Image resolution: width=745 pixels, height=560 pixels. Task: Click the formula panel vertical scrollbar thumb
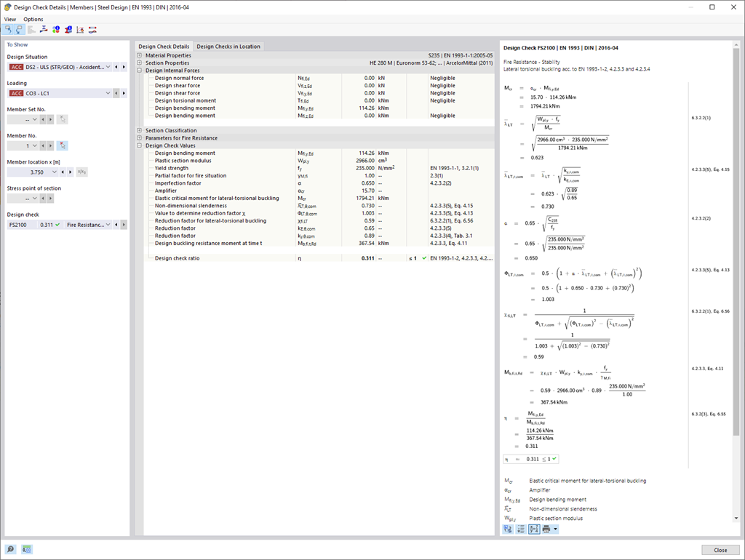pyautogui.click(x=736, y=242)
